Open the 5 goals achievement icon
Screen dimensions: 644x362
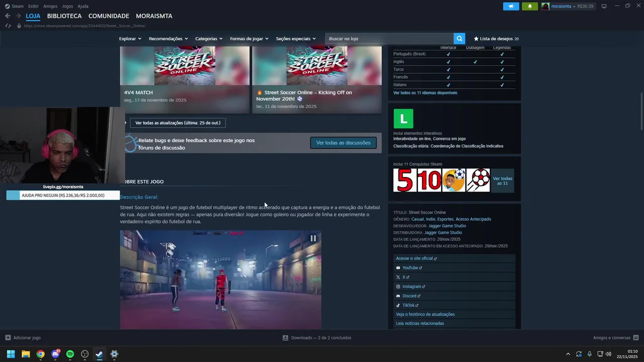click(405, 180)
